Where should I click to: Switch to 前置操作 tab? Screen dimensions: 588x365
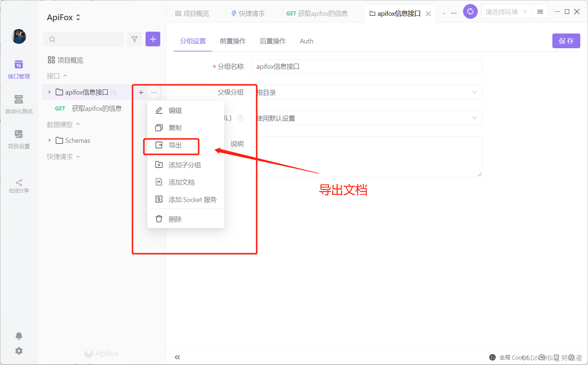click(233, 41)
